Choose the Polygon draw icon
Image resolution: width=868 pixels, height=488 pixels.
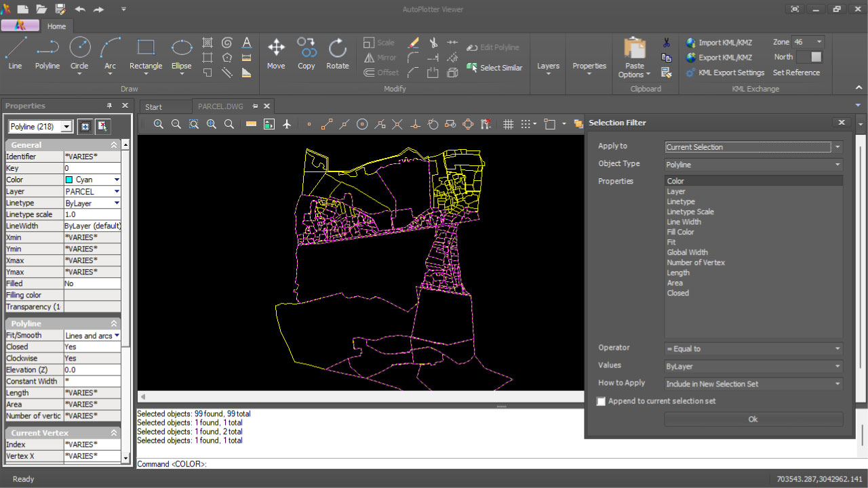click(x=227, y=58)
